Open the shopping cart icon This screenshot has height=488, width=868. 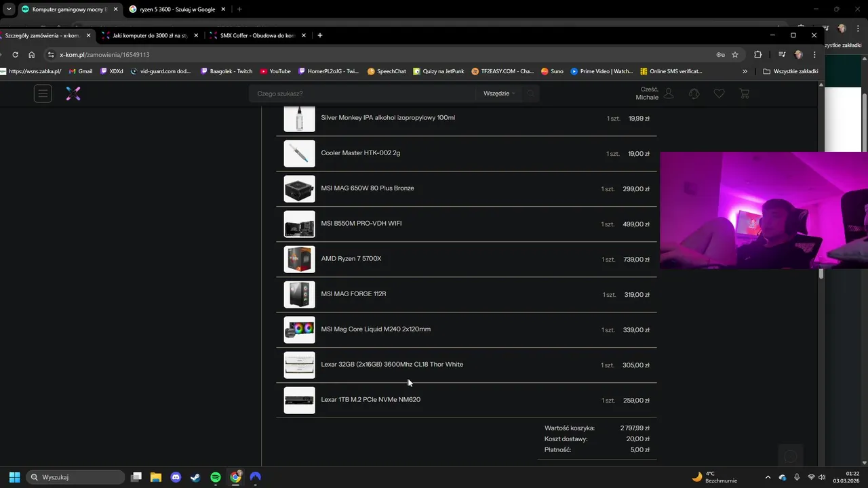pos(744,94)
